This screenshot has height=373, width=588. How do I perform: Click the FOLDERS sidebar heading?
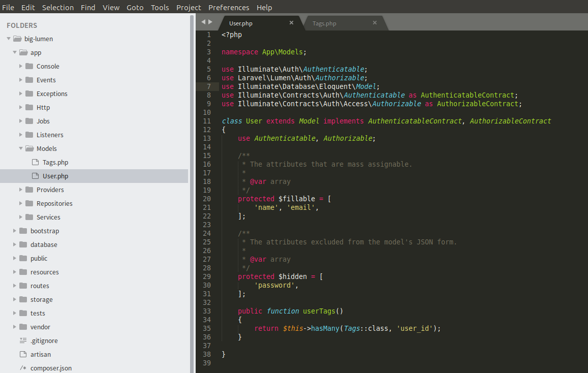[x=22, y=25]
